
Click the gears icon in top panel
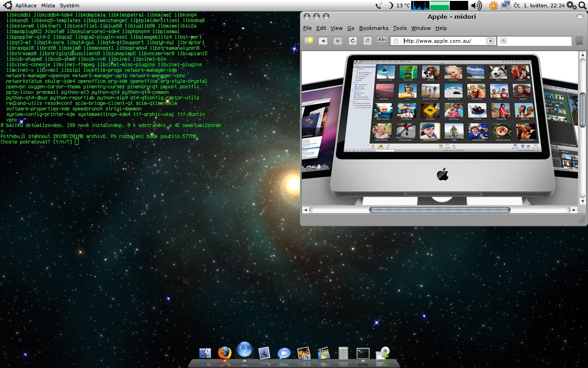(571, 5)
